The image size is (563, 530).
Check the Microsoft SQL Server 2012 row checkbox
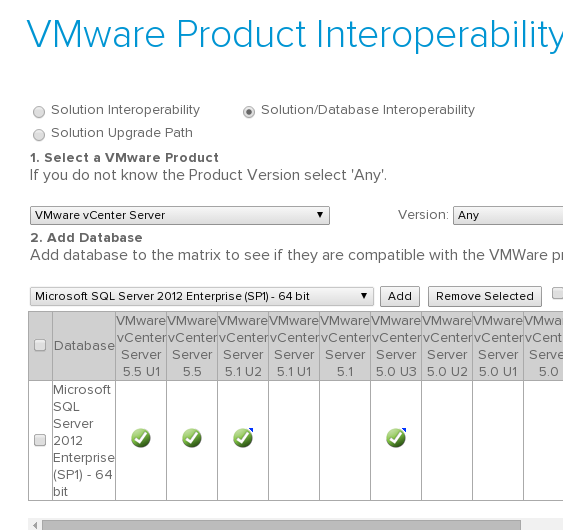pos(40,440)
